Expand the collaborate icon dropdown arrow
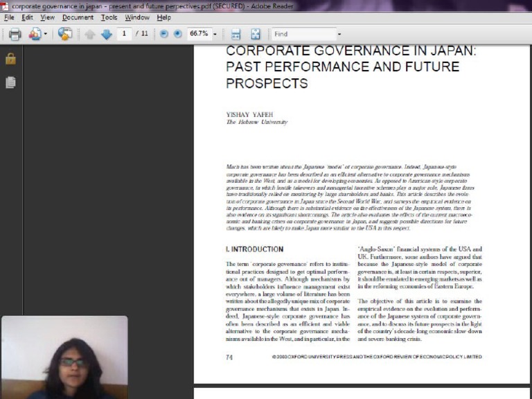 (x=46, y=34)
